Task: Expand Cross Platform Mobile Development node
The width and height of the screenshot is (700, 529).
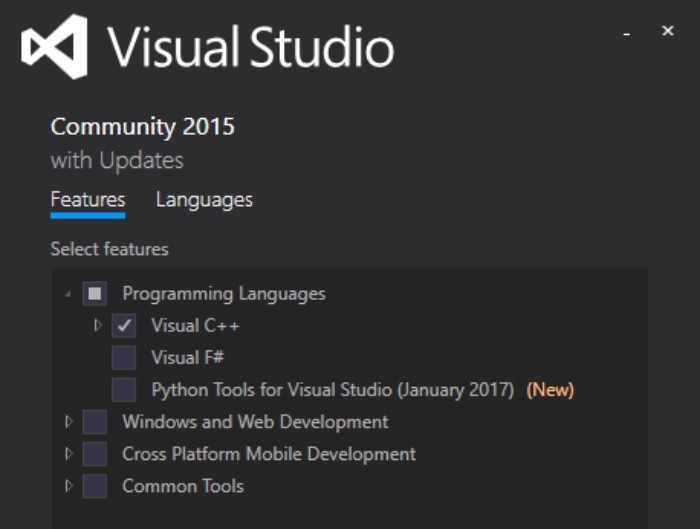Action: coord(69,454)
